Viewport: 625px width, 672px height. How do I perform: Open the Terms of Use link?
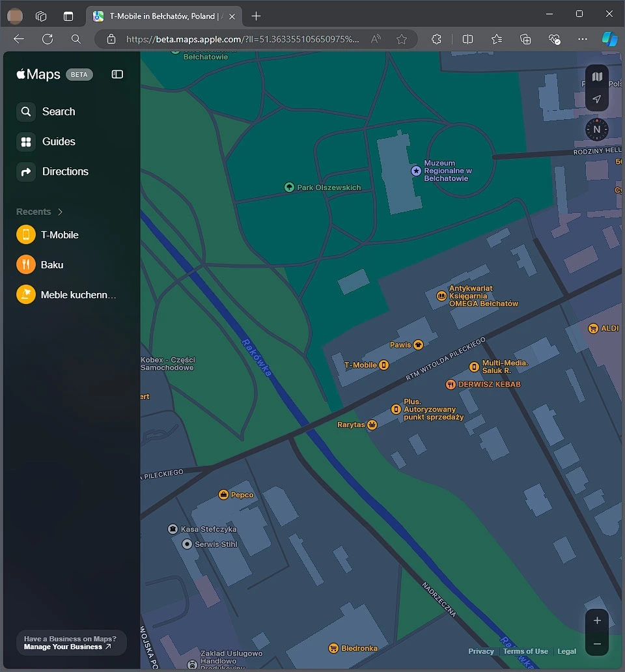(x=525, y=651)
